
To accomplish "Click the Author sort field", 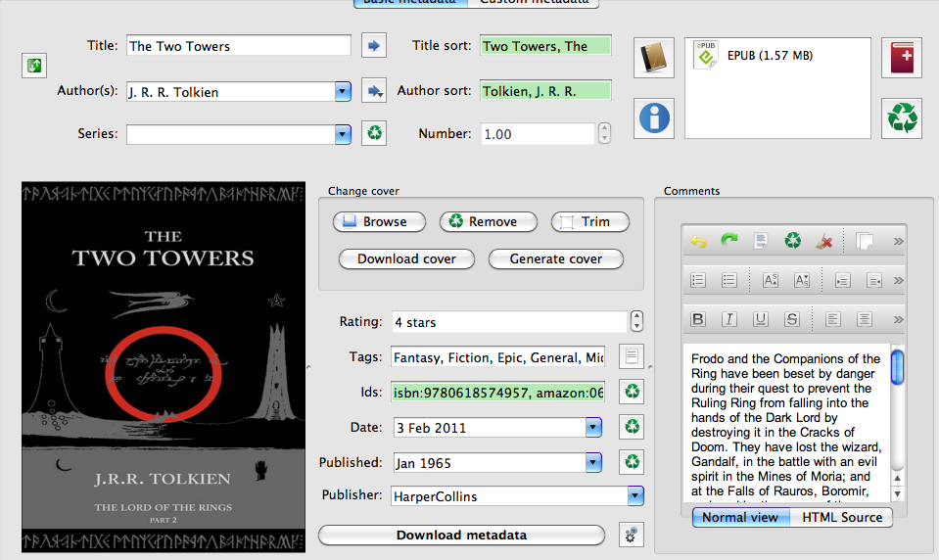I will click(545, 91).
